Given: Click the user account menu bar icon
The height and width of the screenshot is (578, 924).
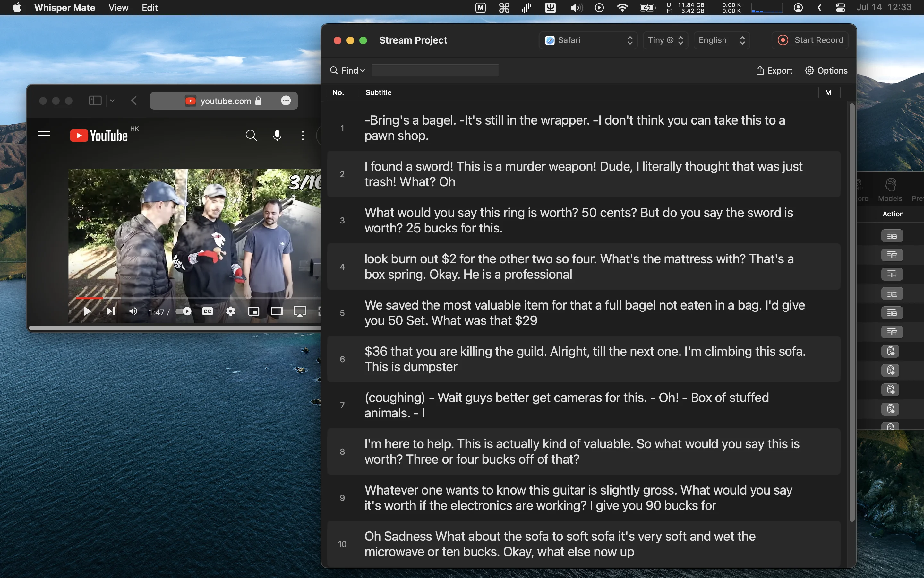Looking at the screenshot, I should (x=798, y=8).
